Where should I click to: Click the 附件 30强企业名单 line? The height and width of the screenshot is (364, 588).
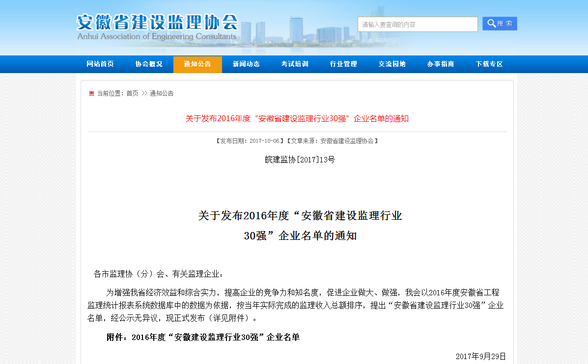(203, 337)
